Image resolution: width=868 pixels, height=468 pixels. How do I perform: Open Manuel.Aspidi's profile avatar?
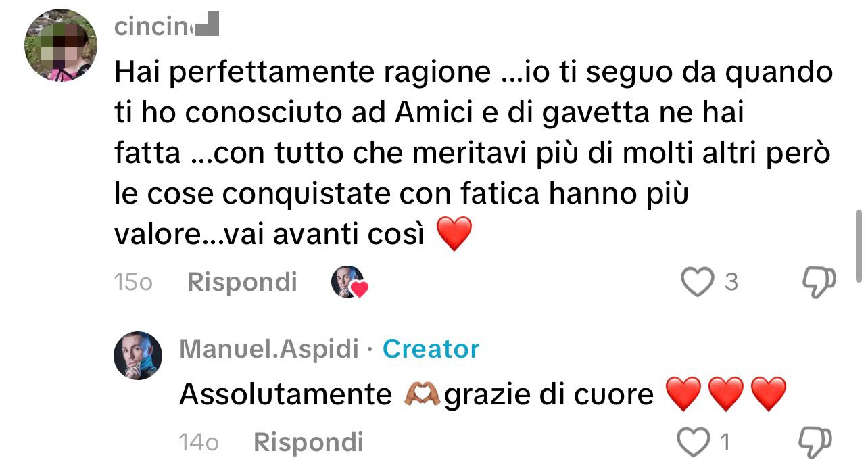tap(138, 356)
